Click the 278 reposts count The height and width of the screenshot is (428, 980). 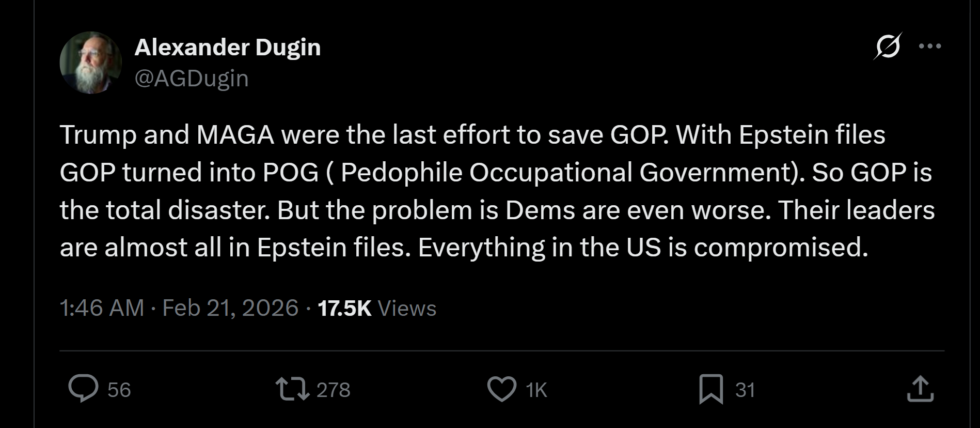pos(333,390)
